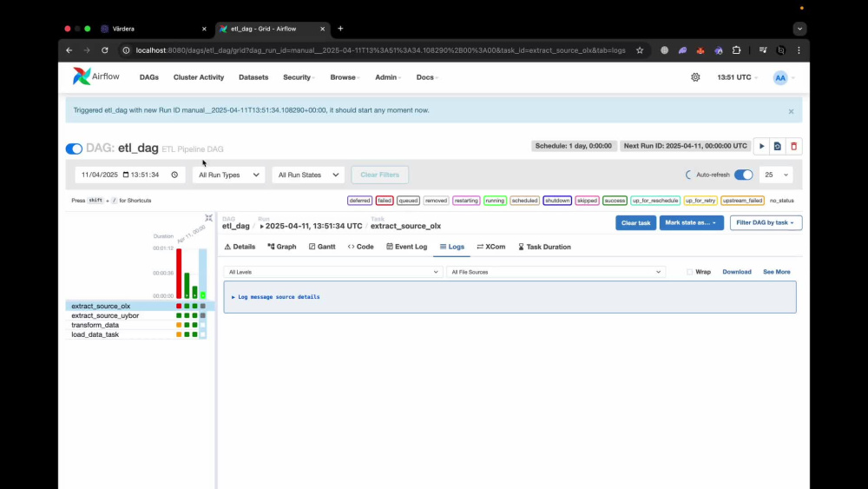Switch to the Event Log tab
This screenshot has width=868, height=489.
coord(407,247)
